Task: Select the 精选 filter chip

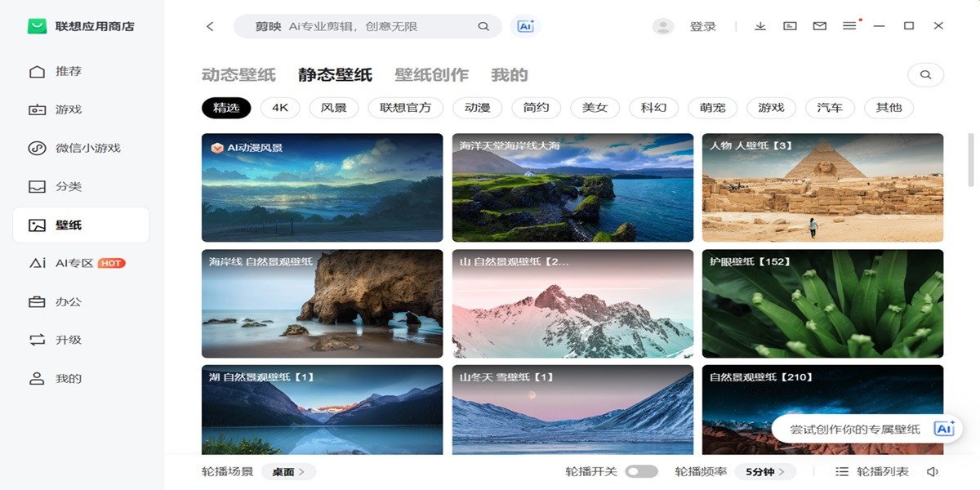Action: (x=225, y=107)
